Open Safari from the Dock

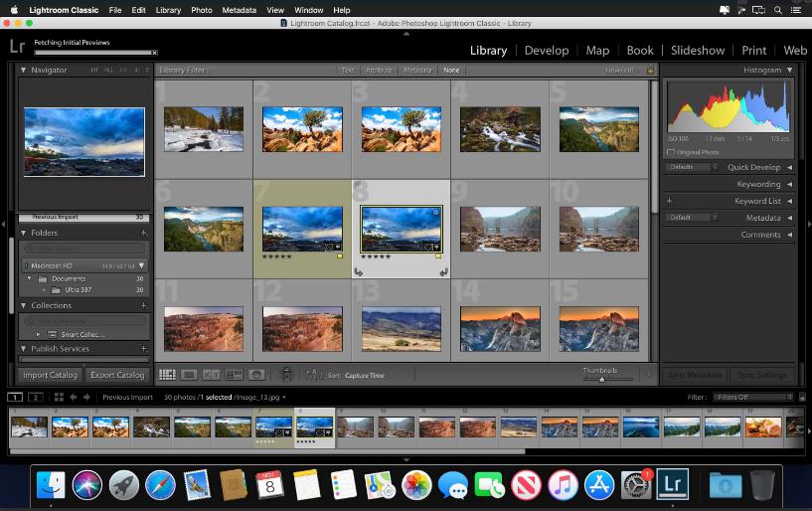160,485
